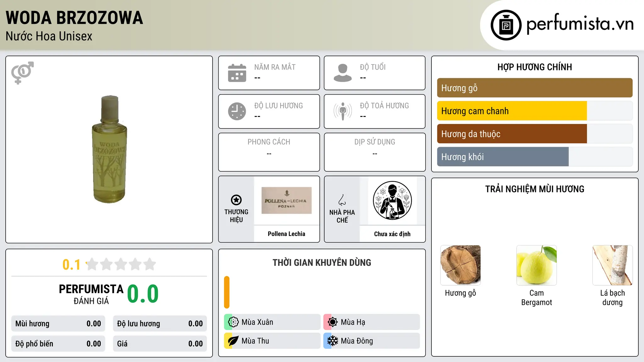Click the gray-blue Hương khói accord bar
Screen dimensions: 644x362
click(503, 157)
